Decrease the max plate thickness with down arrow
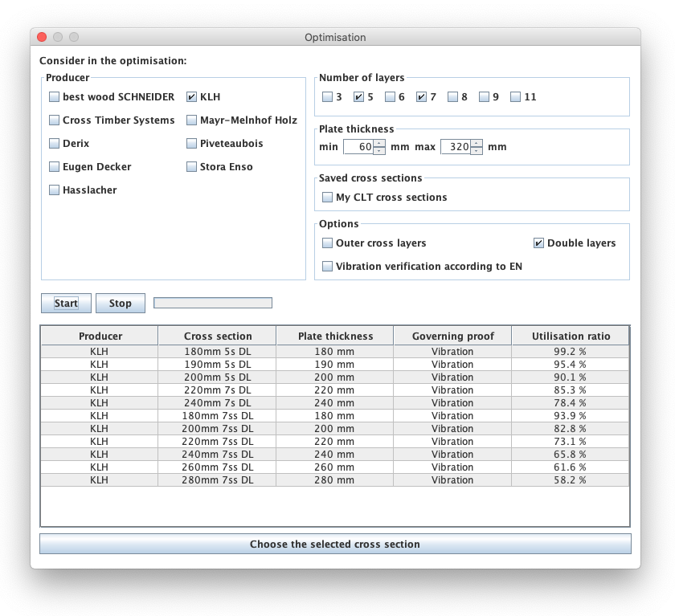This screenshot has height=616, width=675. click(477, 151)
